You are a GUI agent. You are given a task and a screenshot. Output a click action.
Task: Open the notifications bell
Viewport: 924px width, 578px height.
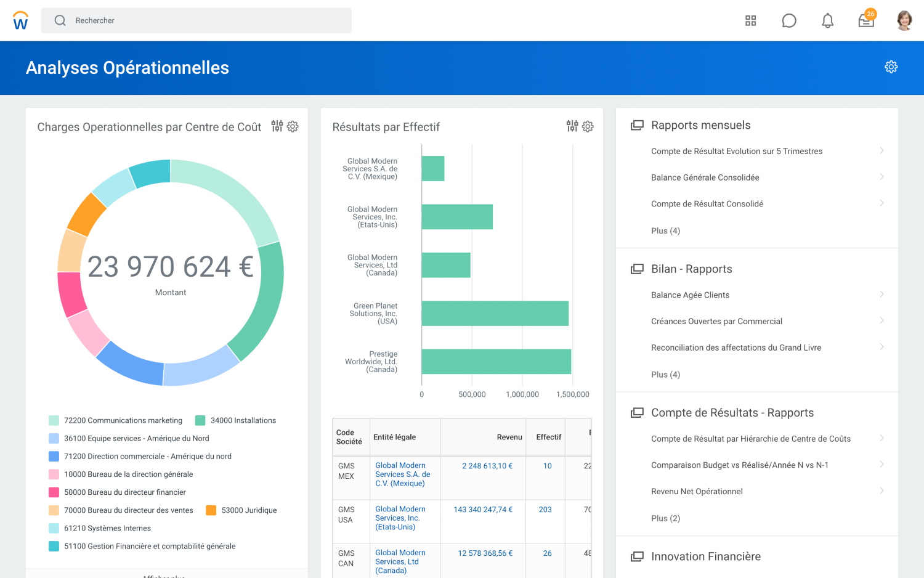827,20
